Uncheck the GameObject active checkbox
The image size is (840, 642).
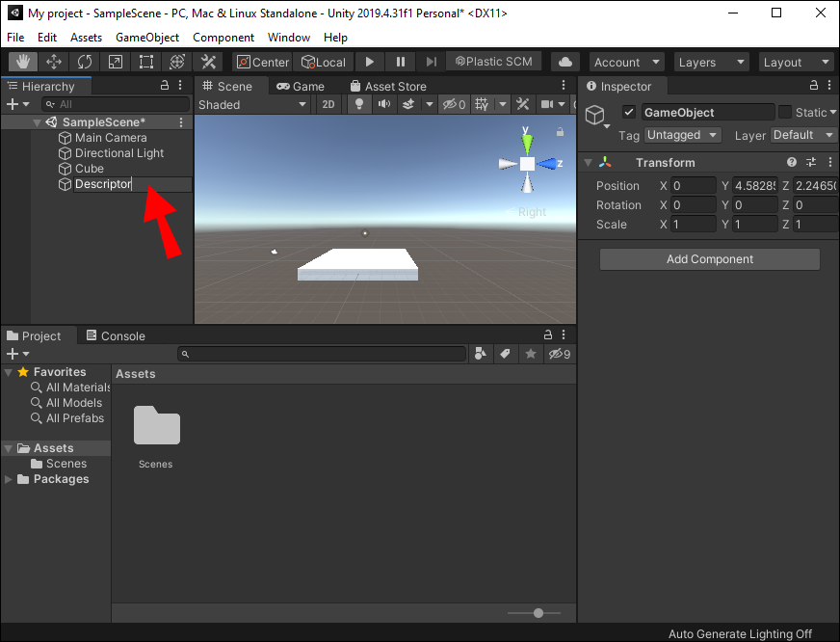(629, 112)
